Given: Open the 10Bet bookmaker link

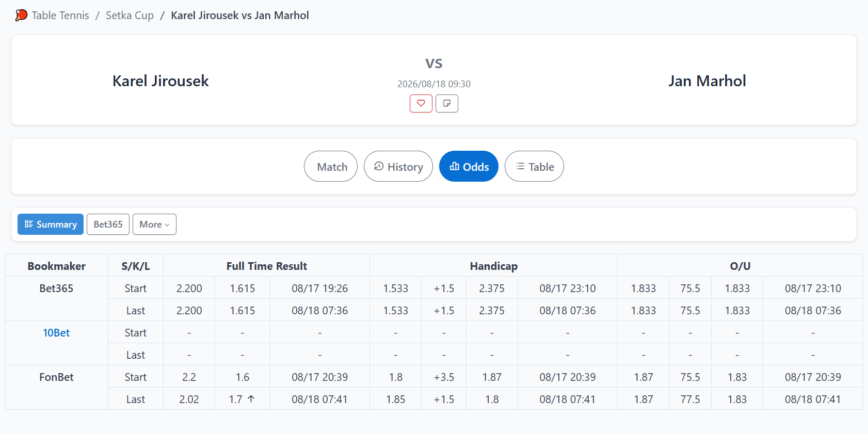Looking at the screenshot, I should click(56, 333).
